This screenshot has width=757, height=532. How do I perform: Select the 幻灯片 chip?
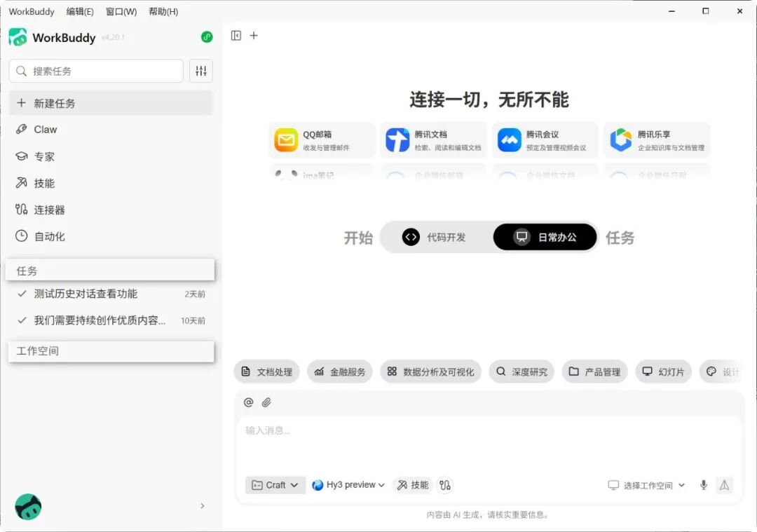663,371
